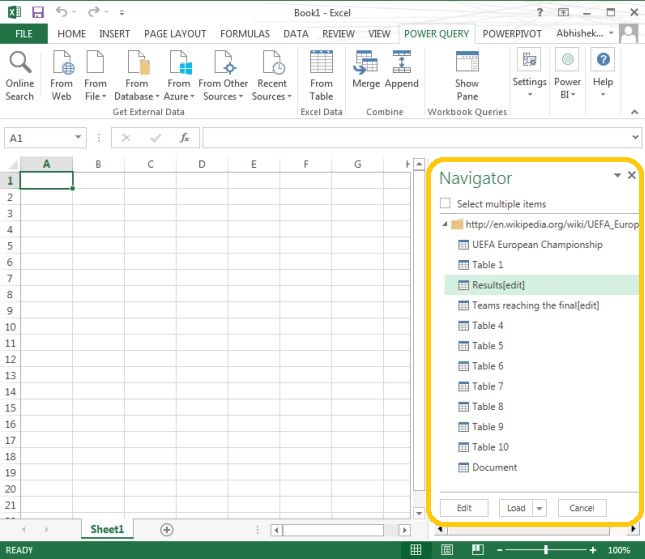
Task: Adjust the zoom slider in status bar
Action: 546,550
